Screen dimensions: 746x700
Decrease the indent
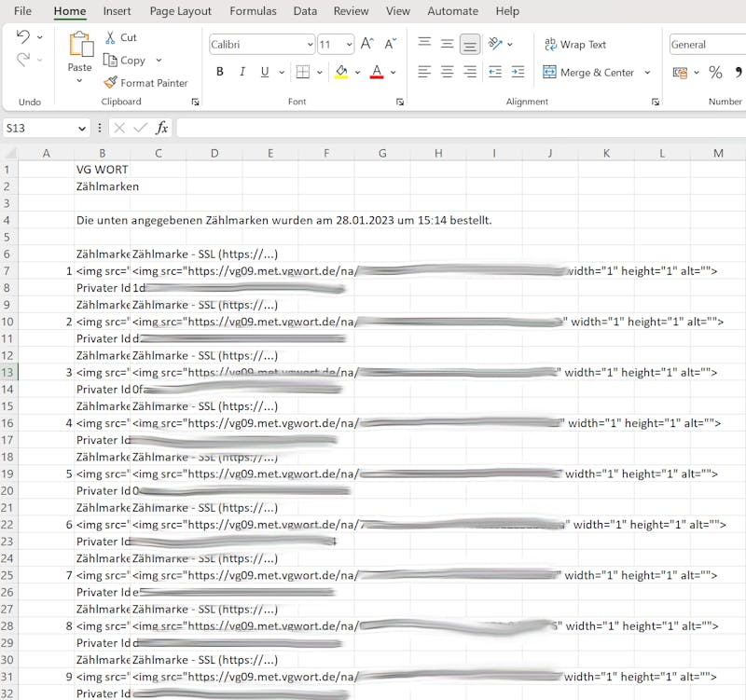495,72
